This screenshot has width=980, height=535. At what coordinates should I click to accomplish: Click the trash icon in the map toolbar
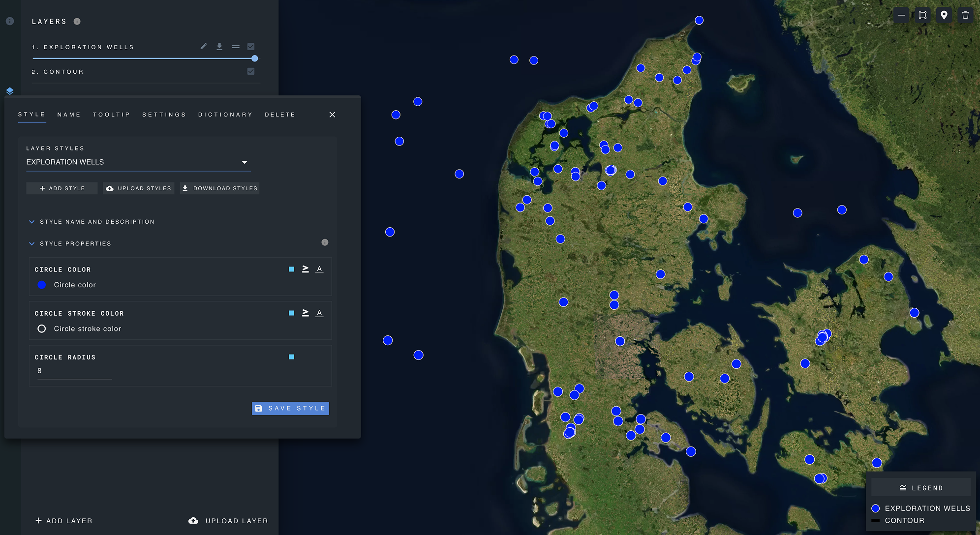pos(965,15)
